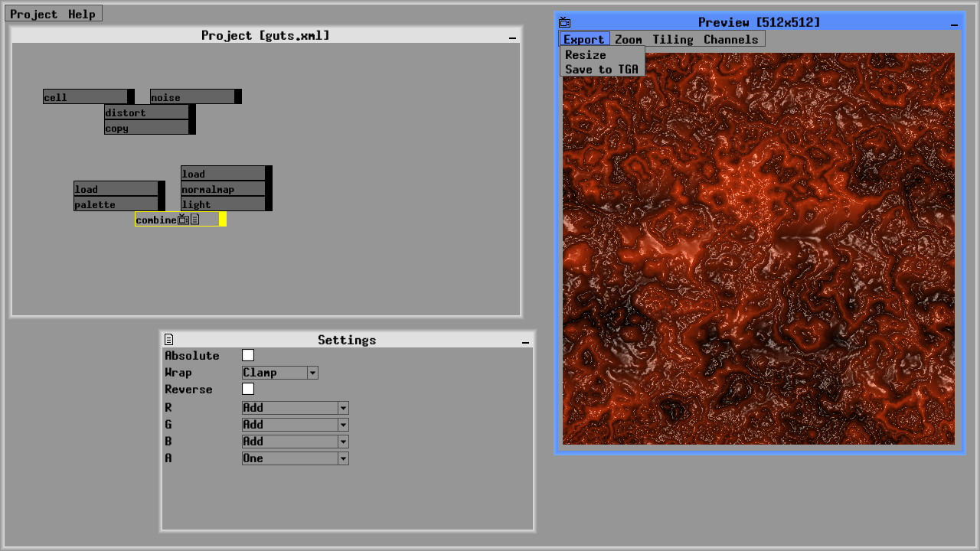Viewport: 980px width, 551px height.
Task: Open the Wrap dropdown showing Clamp
Action: [x=279, y=373]
